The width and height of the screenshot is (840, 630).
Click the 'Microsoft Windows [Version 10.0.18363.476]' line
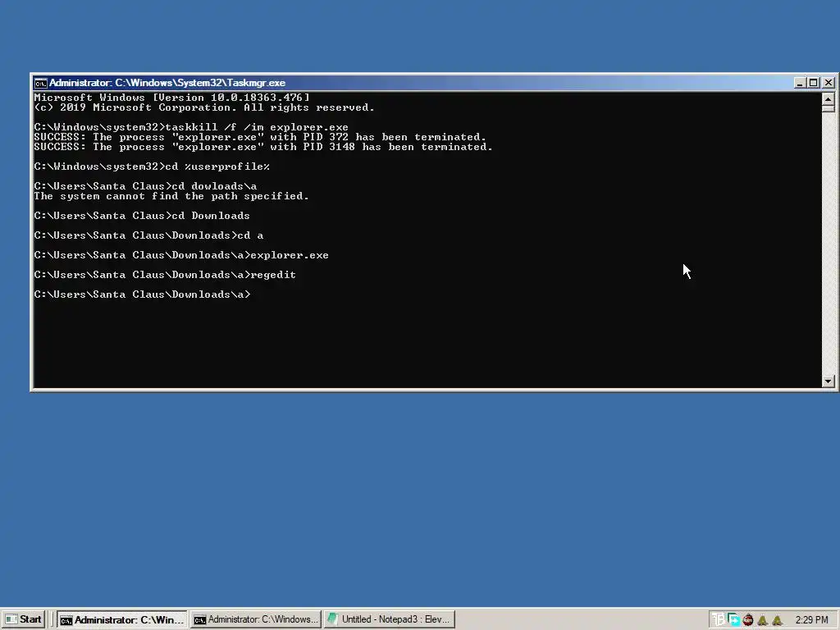(171, 98)
